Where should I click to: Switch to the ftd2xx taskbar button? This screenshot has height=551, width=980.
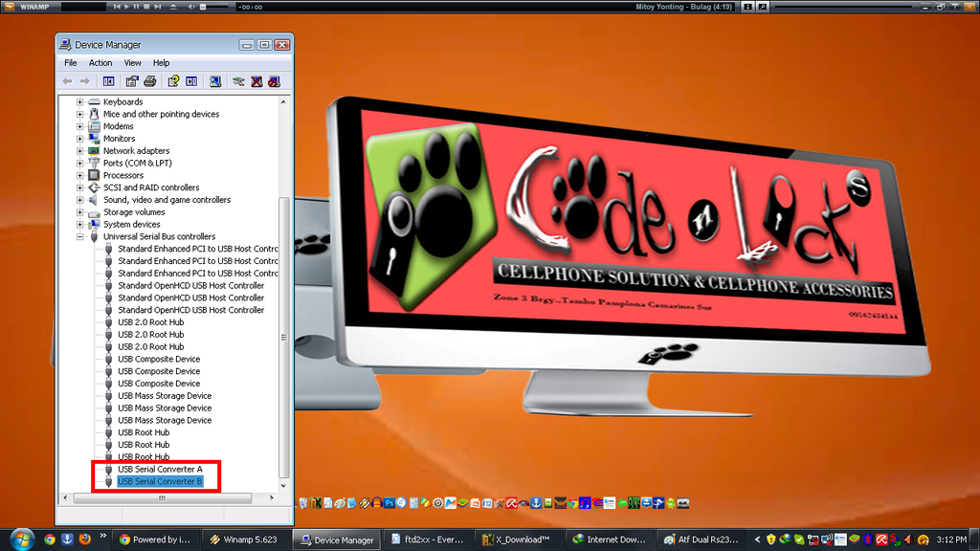428,540
